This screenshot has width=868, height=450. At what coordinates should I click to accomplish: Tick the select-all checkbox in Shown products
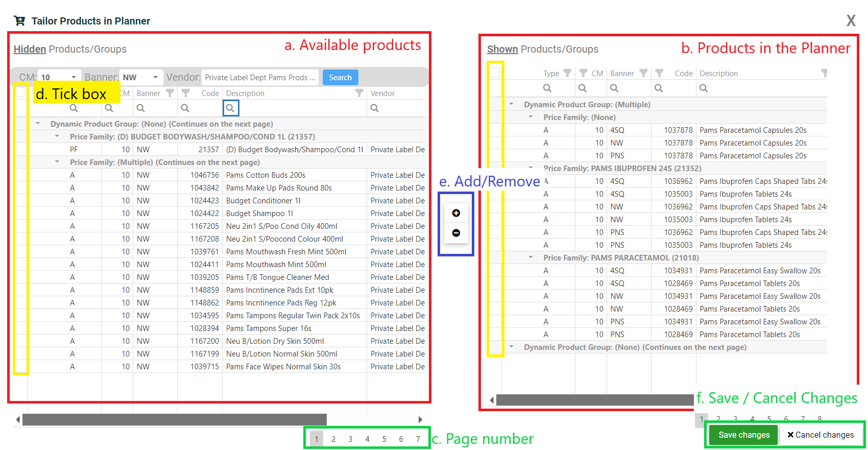pyautogui.click(x=494, y=73)
